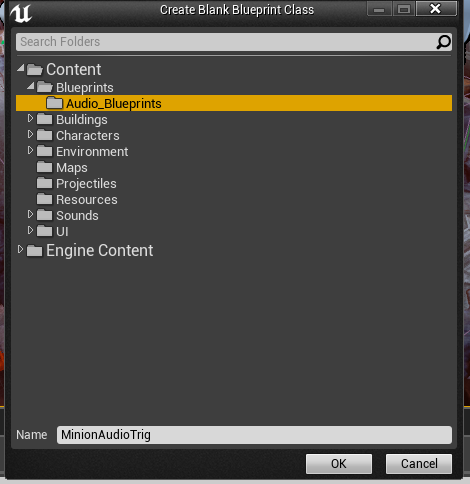Viewport: 470px width, 484px height.
Task: Expand the Environment folder arrow
Action: coord(30,150)
